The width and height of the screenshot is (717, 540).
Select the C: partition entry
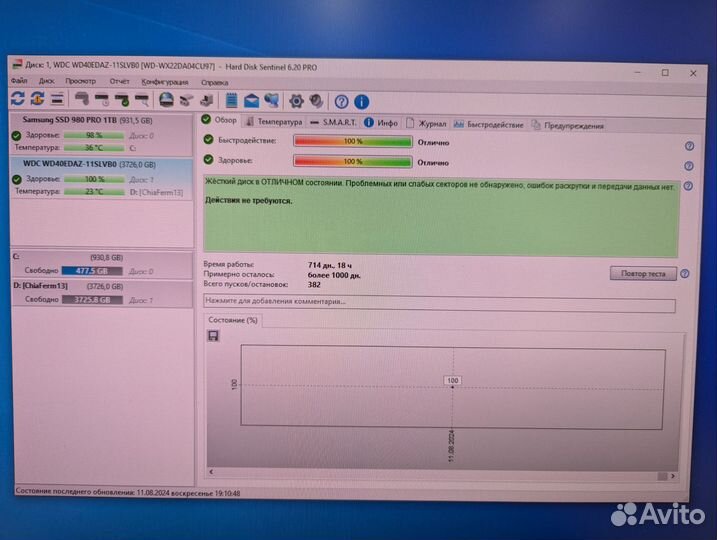[102, 264]
